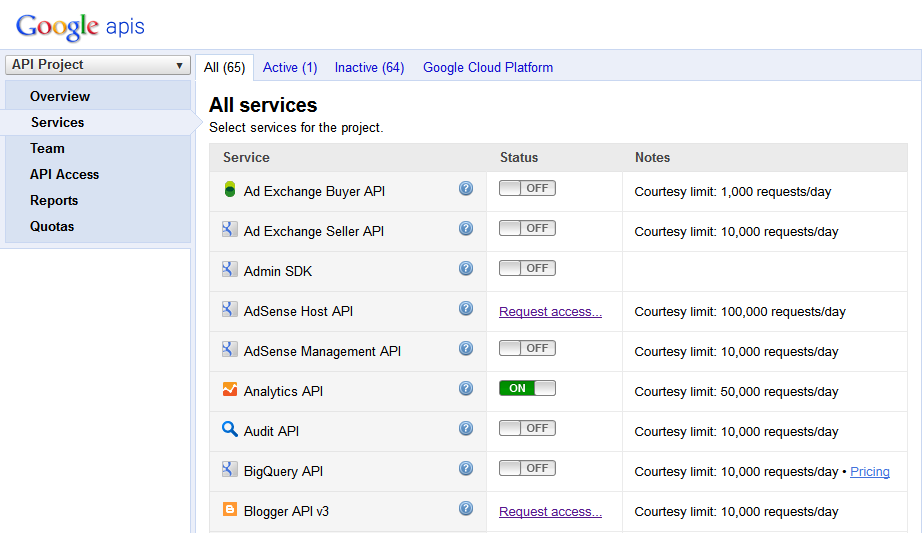The width and height of the screenshot is (922, 533).
Task: Click the Admin SDK service icon
Action: click(x=229, y=269)
